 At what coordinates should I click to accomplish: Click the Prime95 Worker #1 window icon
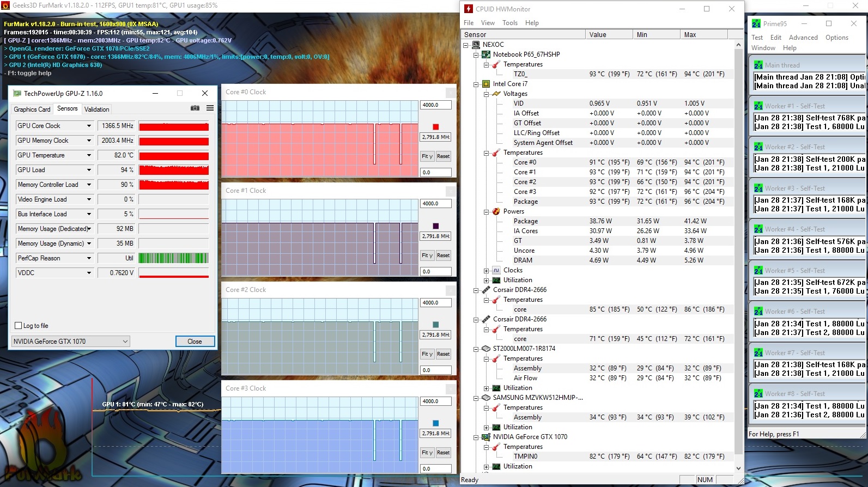(758, 106)
